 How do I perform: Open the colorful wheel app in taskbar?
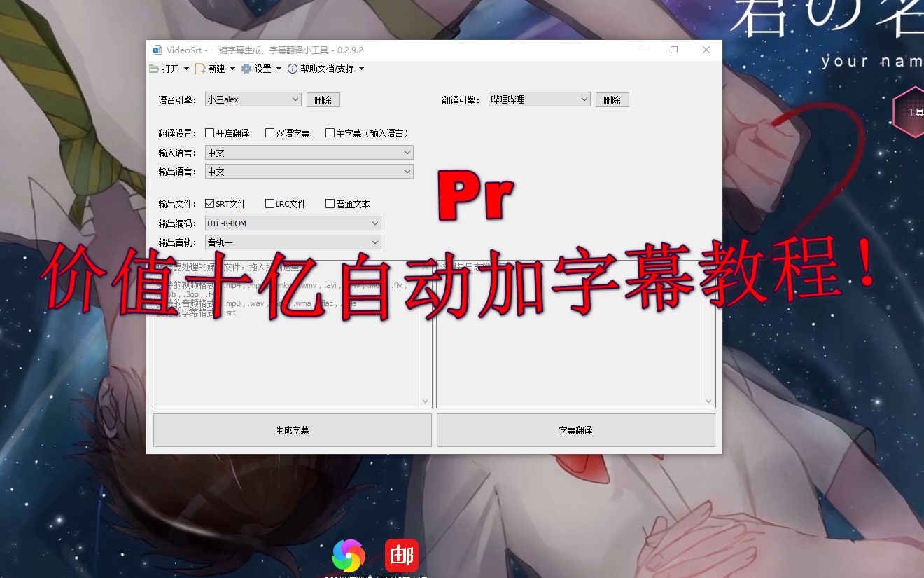point(349,555)
